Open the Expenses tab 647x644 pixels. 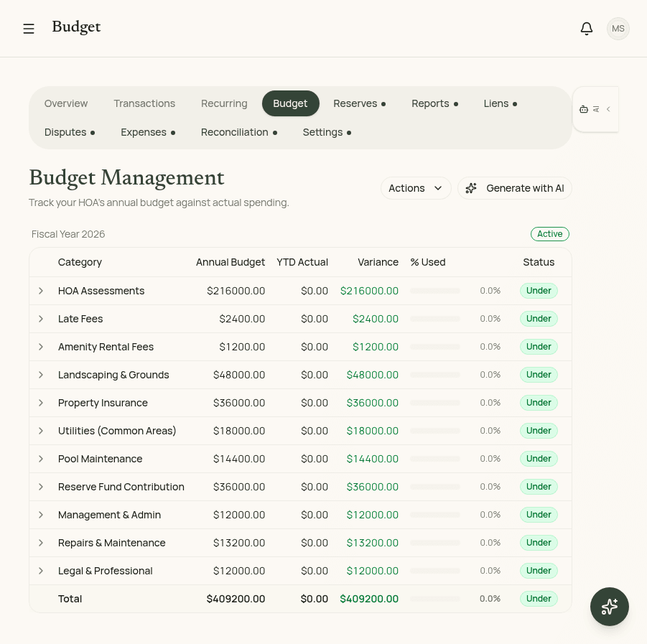[x=148, y=132]
